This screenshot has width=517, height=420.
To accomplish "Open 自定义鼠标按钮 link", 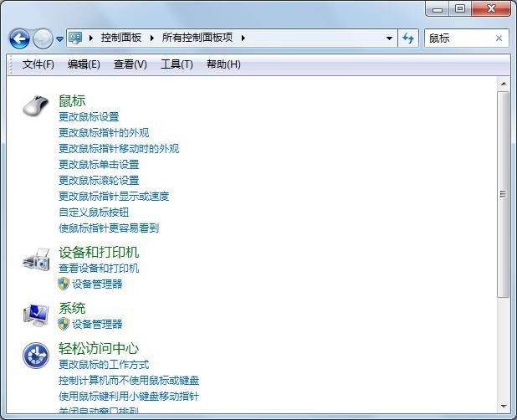I will (94, 212).
